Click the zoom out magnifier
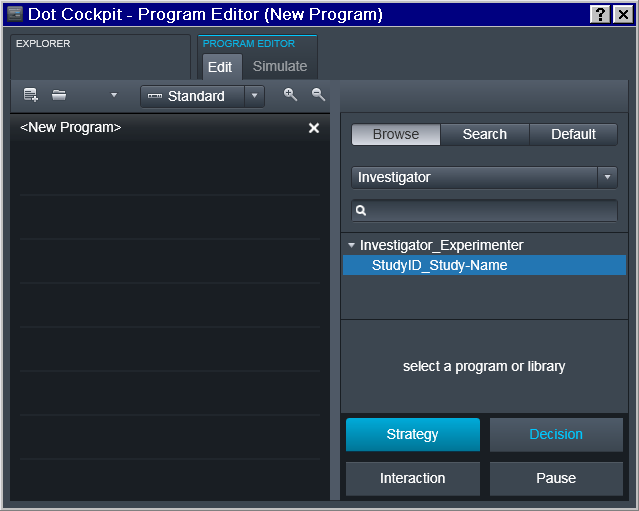 tap(318, 95)
